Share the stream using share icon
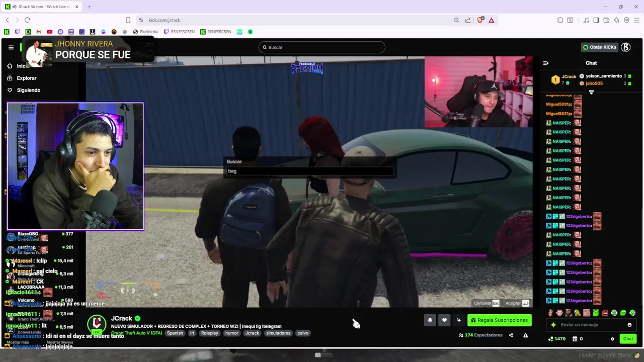 (511, 335)
